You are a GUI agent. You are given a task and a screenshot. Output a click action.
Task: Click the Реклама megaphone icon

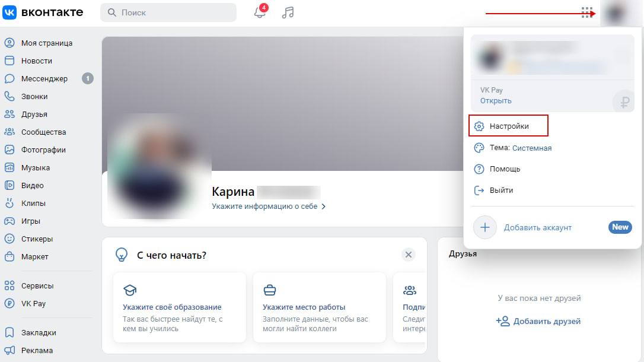pos(9,350)
